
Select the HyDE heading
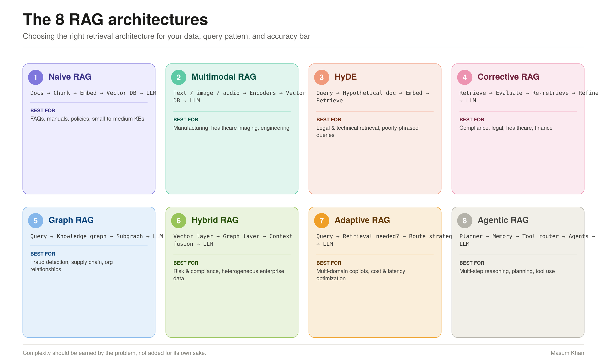pos(345,77)
